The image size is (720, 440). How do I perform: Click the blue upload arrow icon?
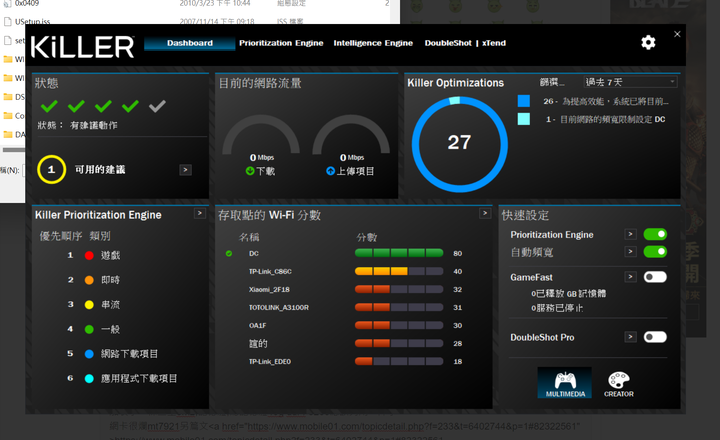(x=330, y=171)
